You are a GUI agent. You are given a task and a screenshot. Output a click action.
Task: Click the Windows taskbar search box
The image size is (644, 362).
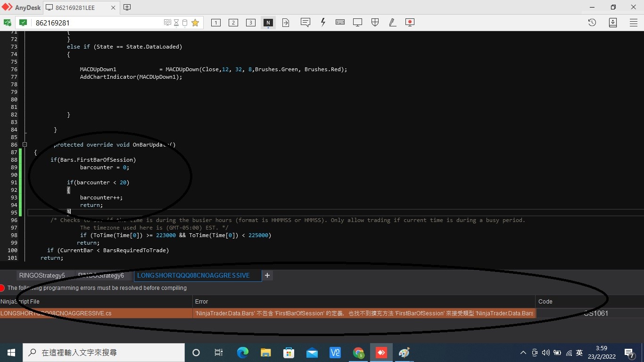point(104,353)
